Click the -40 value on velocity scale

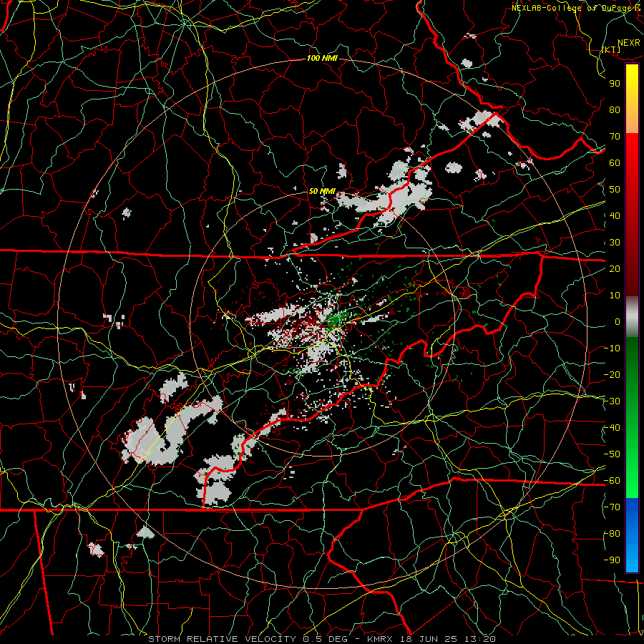(x=613, y=428)
